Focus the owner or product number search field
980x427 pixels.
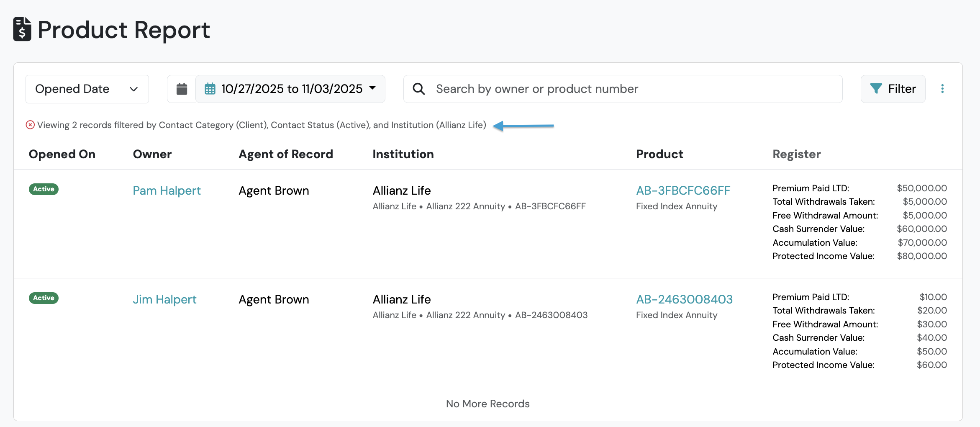623,89
